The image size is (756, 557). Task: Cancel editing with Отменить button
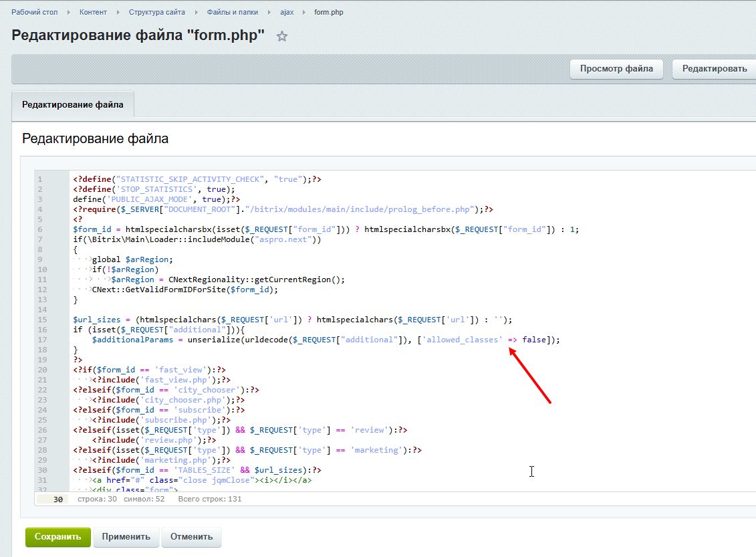[x=191, y=537]
